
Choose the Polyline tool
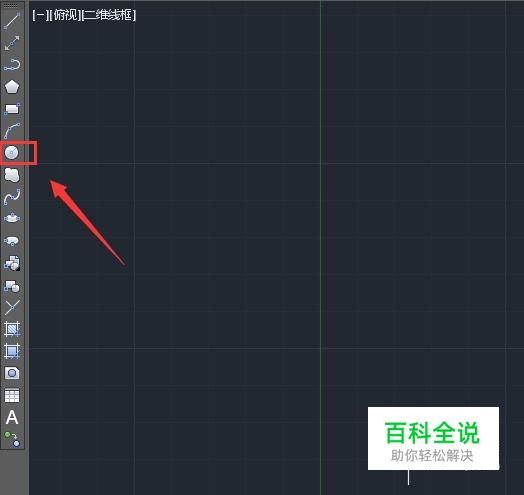12,65
